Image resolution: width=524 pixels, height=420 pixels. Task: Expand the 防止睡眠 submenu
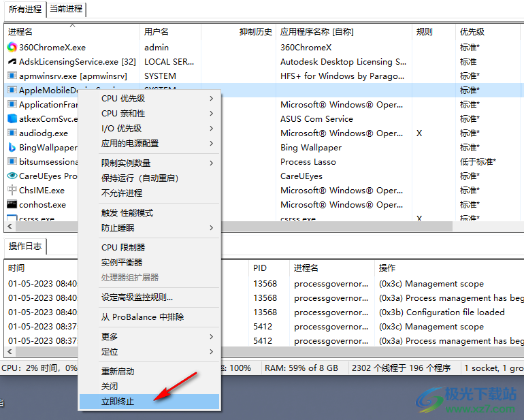point(149,228)
